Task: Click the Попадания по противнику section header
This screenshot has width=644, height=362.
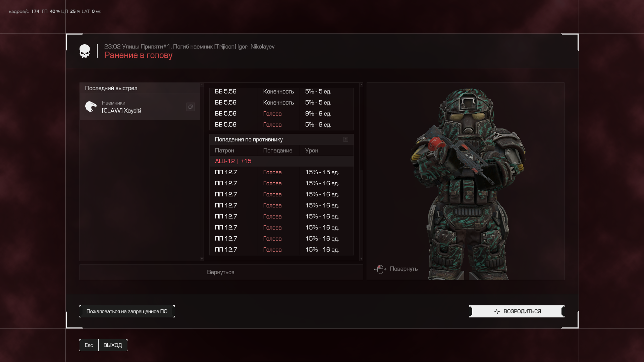Action: (x=281, y=139)
